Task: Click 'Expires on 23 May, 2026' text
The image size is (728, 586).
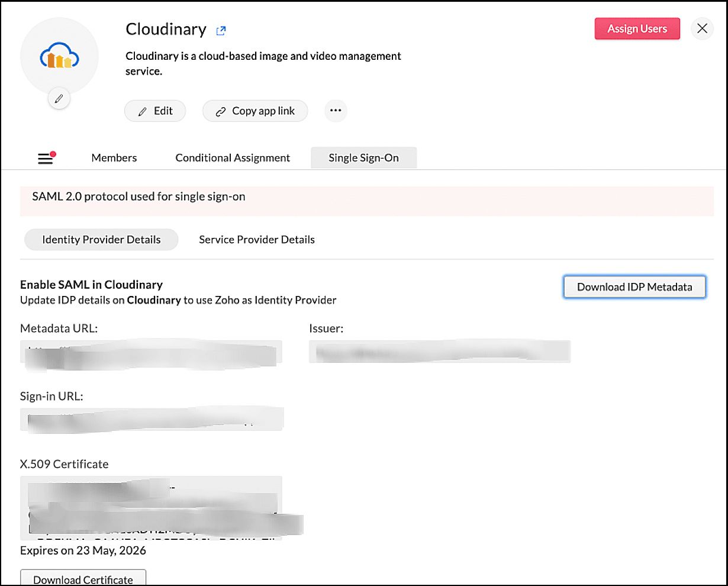Action: (x=83, y=550)
